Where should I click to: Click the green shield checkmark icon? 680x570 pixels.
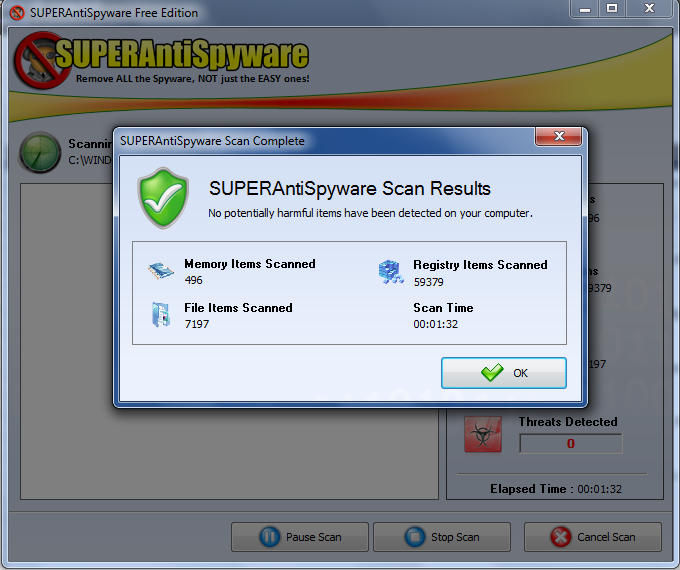click(163, 198)
